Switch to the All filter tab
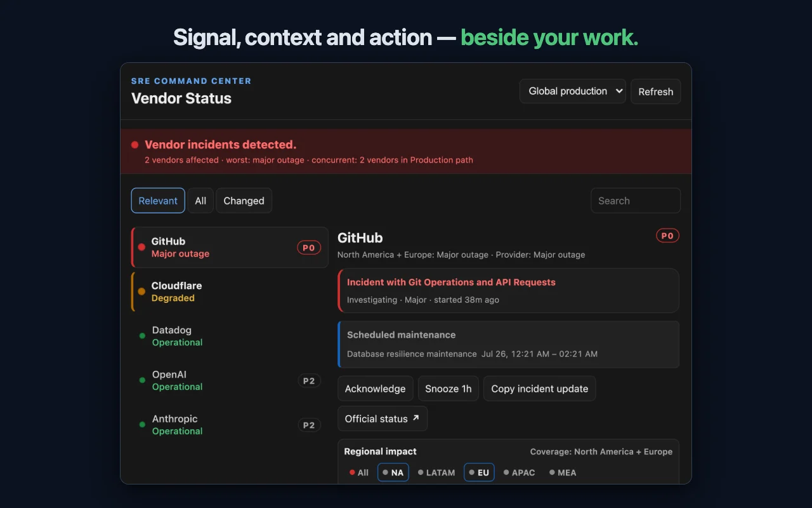Viewport: 812px width, 508px height. tap(200, 201)
